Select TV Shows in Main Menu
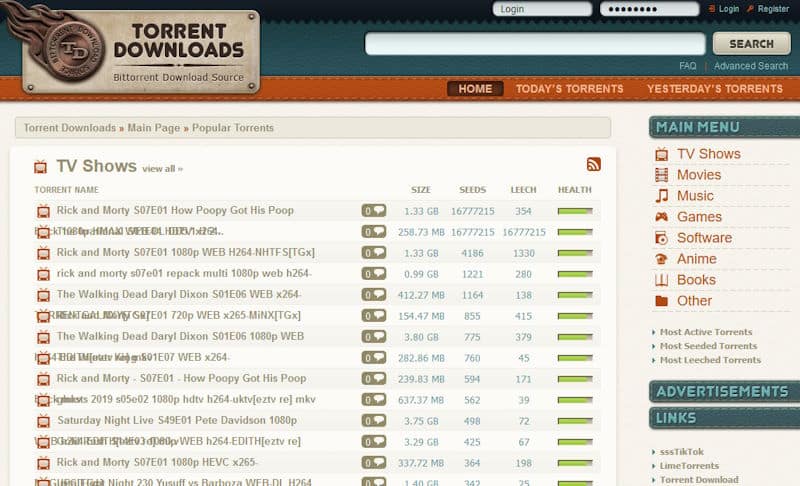 coord(709,154)
